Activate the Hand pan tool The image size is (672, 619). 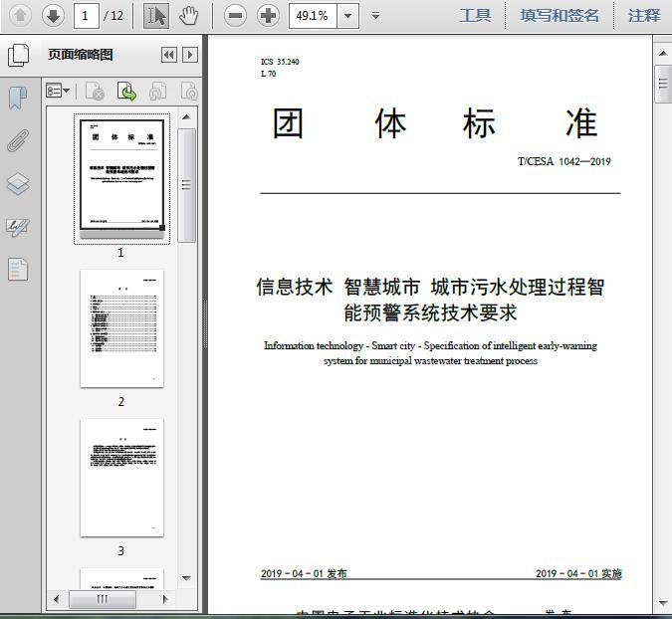(188, 15)
